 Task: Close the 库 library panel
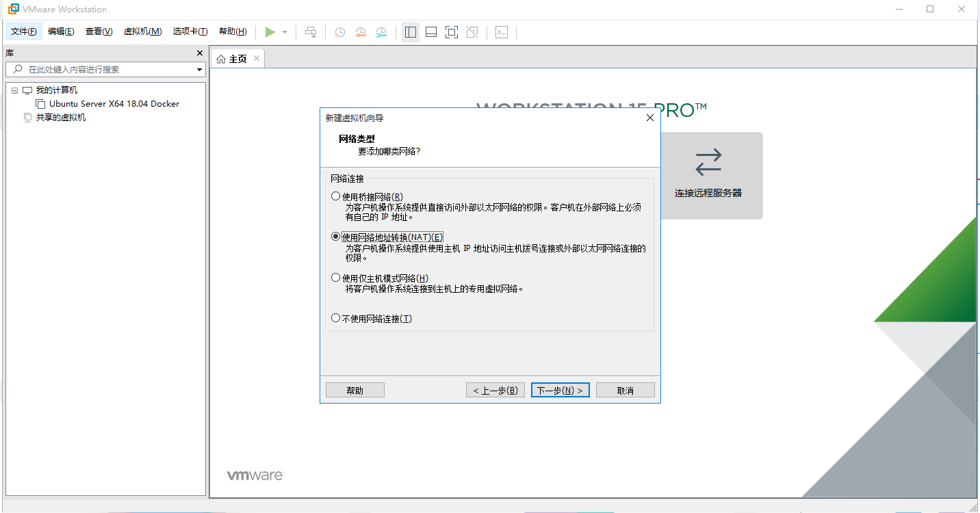200,53
